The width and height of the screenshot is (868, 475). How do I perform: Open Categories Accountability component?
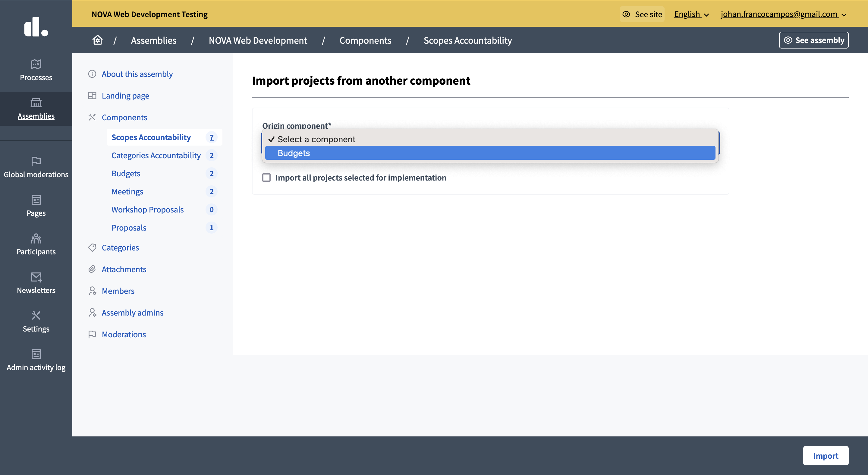tap(156, 155)
